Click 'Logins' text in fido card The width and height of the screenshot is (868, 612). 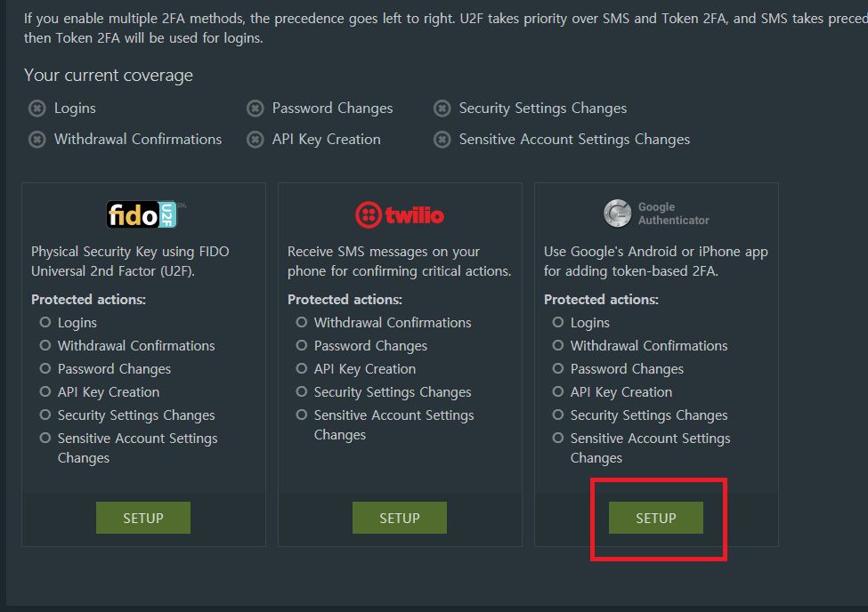click(x=77, y=323)
